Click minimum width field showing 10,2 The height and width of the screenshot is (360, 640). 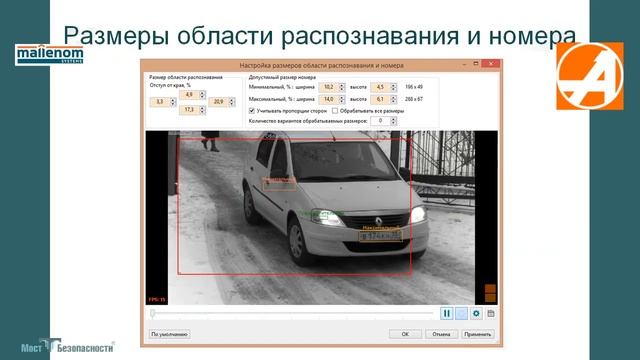[x=329, y=87]
